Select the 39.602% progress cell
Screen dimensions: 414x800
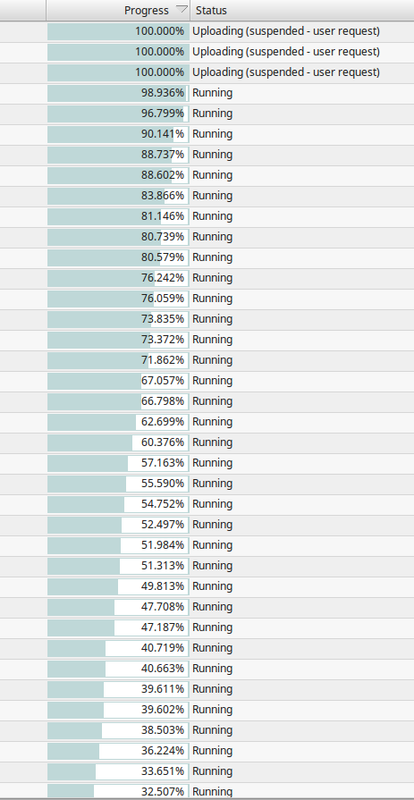[x=118, y=709]
